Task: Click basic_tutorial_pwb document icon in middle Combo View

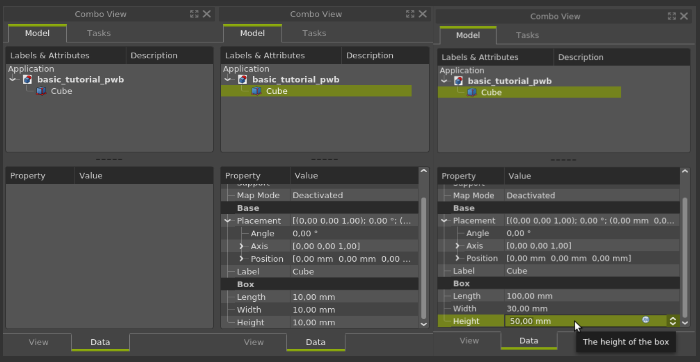Action: click(243, 80)
